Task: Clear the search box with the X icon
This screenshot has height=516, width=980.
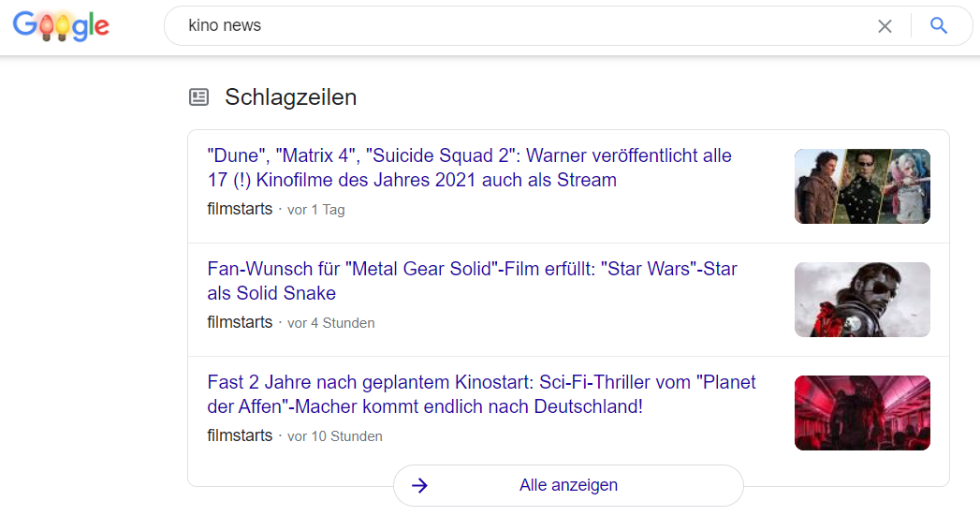Action: 885,26
